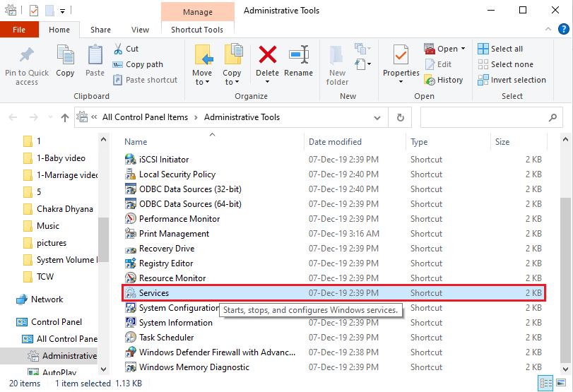Switch to Large icons view in status bar
The width and height of the screenshot is (573, 392).
coord(561,383)
